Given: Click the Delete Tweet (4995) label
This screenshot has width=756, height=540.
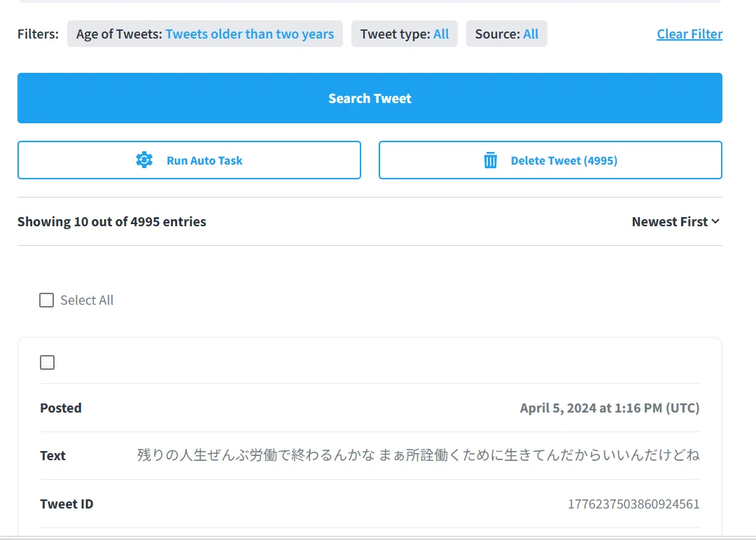Looking at the screenshot, I should 564,160.
